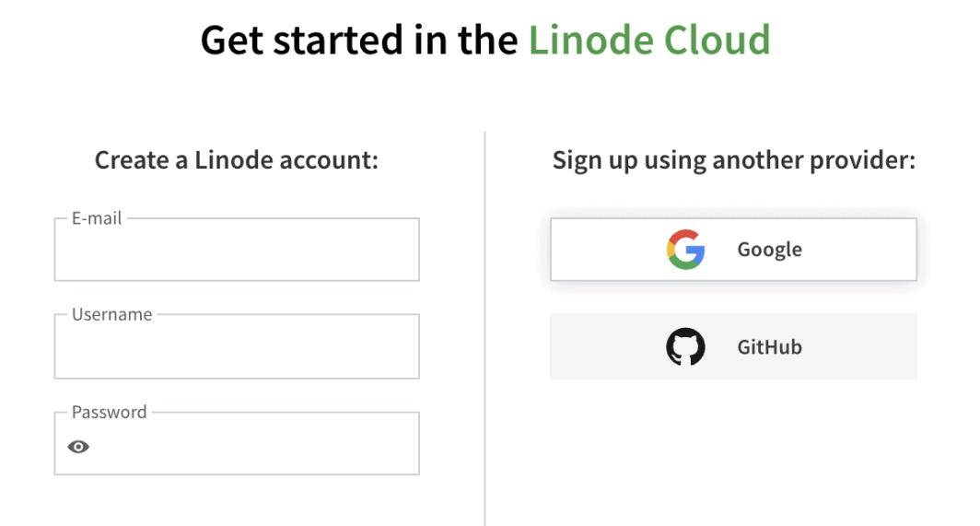Image resolution: width=980 pixels, height=526 pixels.
Task: Click the green Linode Cloud title text
Action: pyautogui.click(x=648, y=40)
